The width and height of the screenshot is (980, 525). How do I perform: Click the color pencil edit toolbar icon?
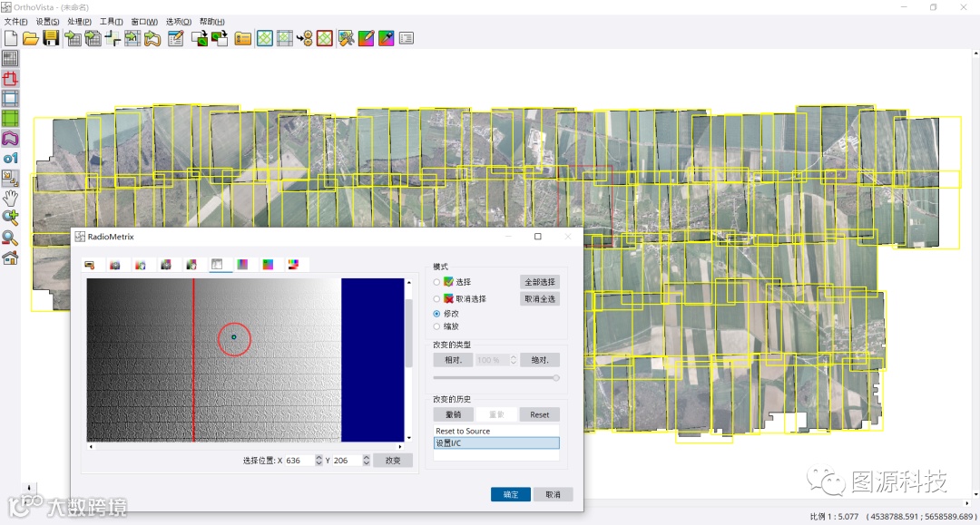(367, 39)
